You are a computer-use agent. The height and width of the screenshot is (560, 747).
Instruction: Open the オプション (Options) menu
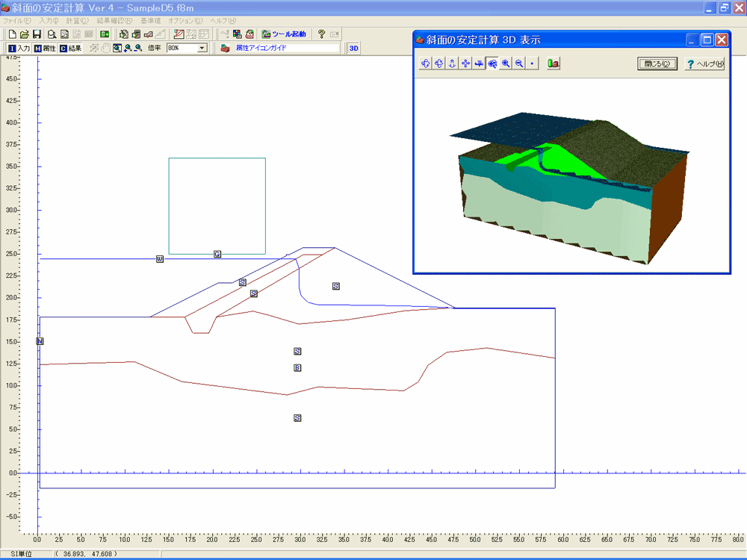pos(185,20)
